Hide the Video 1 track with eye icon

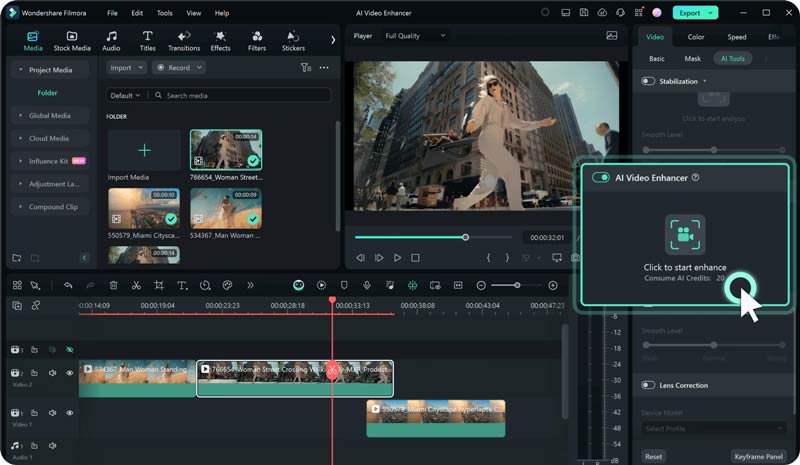pos(69,412)
